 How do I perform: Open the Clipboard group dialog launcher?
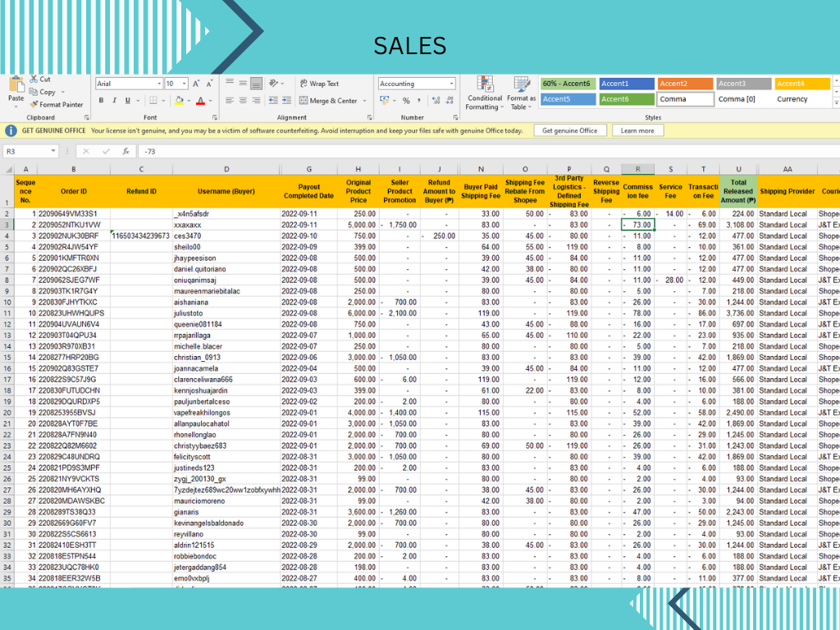tap(87, 117)
